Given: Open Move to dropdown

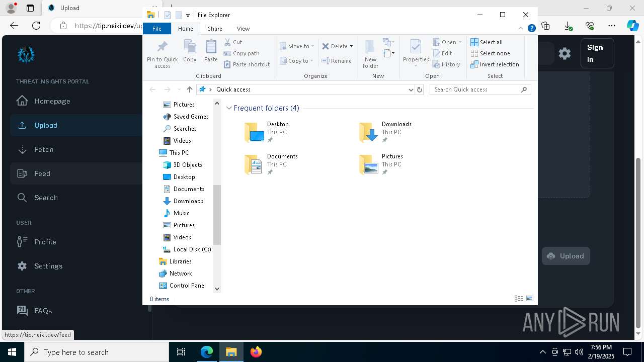Looking at the screenshot, I should pos(297,46).
